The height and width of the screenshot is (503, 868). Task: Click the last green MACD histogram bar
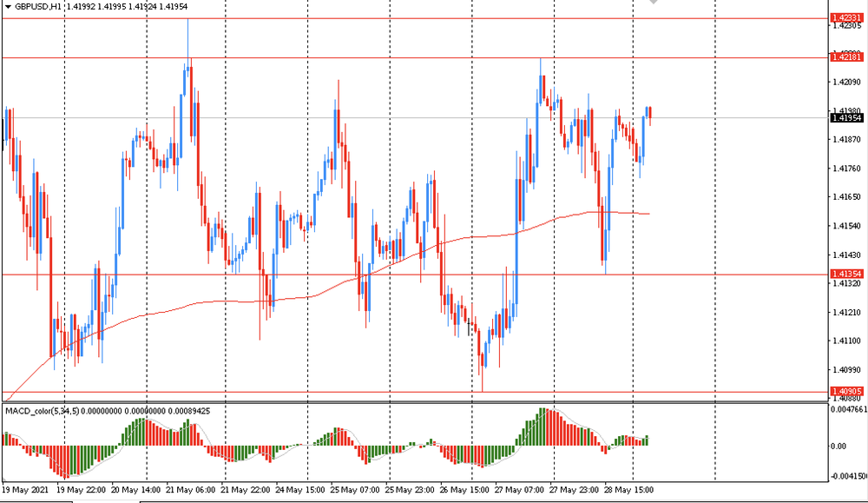(647, 440)
